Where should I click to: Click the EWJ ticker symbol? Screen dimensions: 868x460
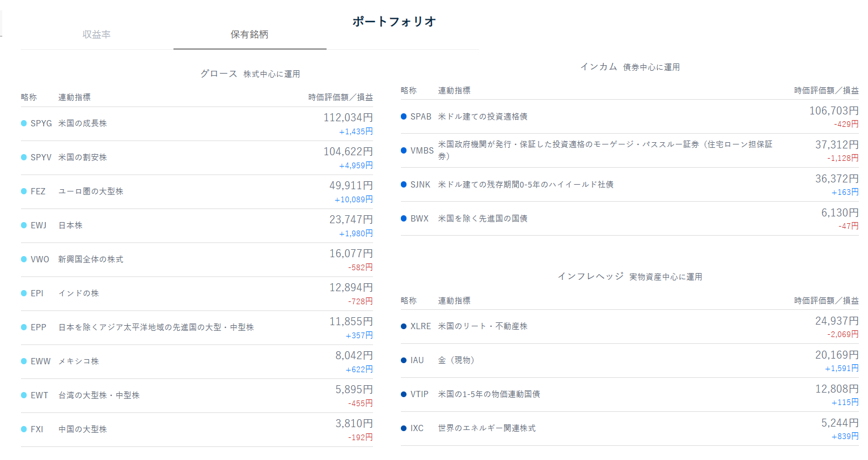point(39,225)
